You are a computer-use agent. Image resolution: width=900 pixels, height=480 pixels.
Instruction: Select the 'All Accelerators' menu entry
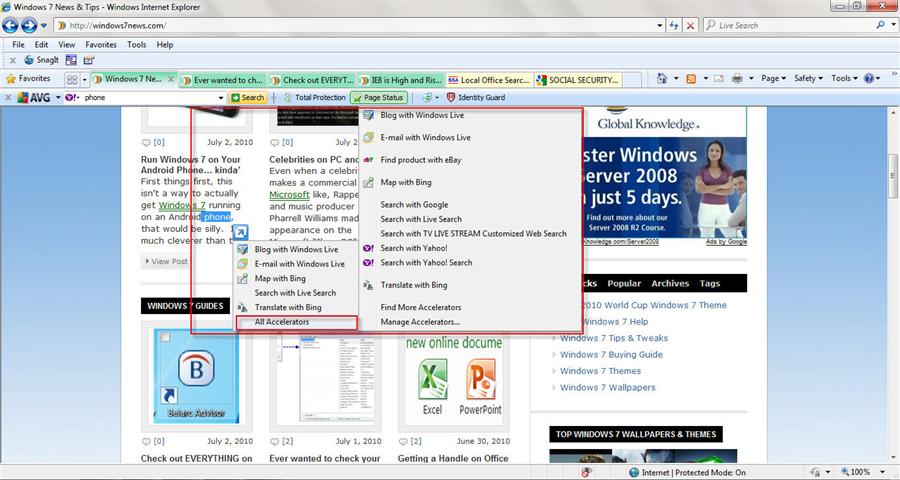[x=296, y=322]
